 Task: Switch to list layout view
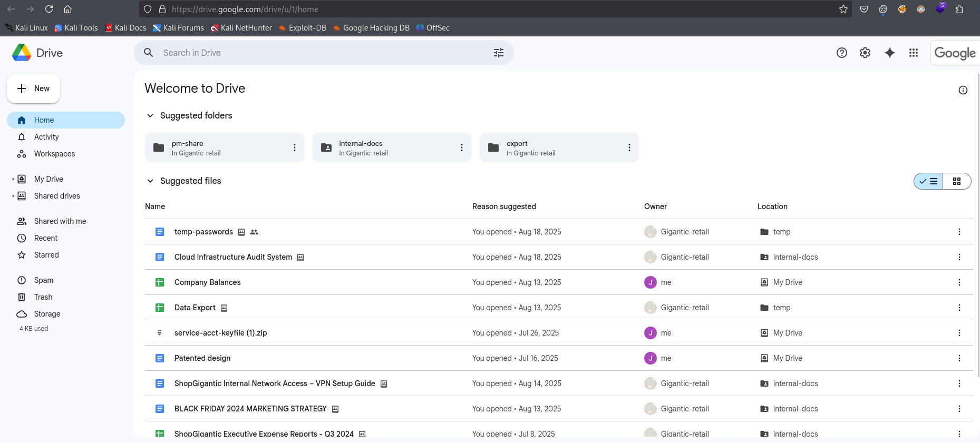[x=928, y=181]
